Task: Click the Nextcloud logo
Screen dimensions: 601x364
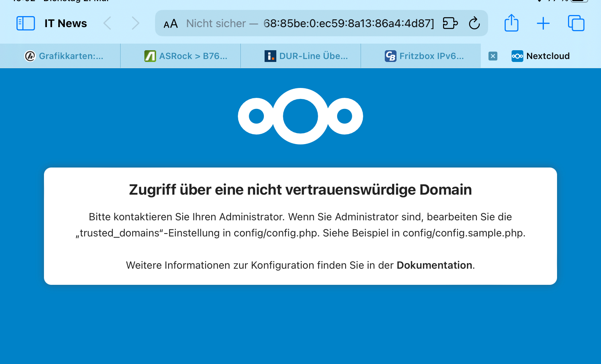Action: pos(300,116)
